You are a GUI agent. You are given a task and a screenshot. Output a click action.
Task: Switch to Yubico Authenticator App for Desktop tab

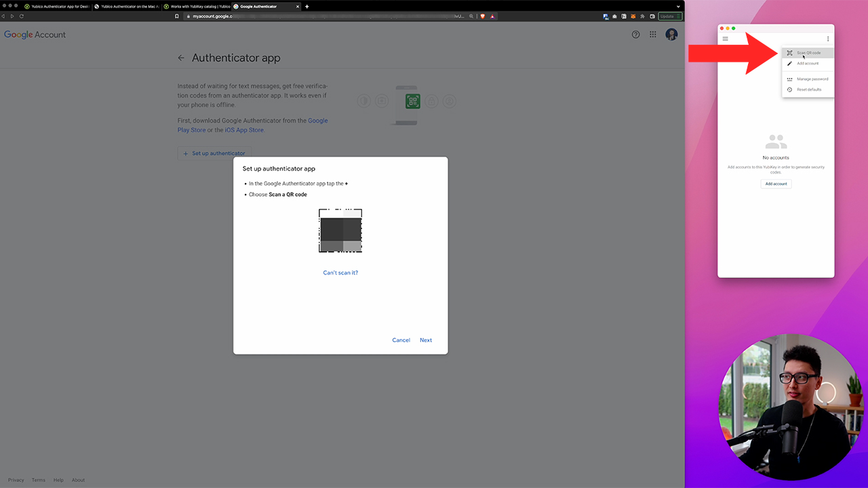coord(56,6)
